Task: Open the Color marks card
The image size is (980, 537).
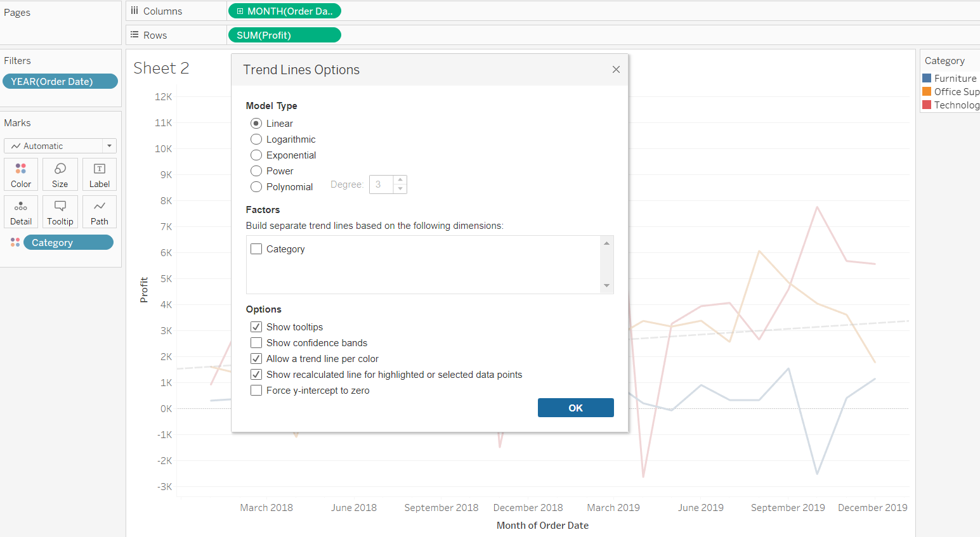Action: (x=21, y=174)
